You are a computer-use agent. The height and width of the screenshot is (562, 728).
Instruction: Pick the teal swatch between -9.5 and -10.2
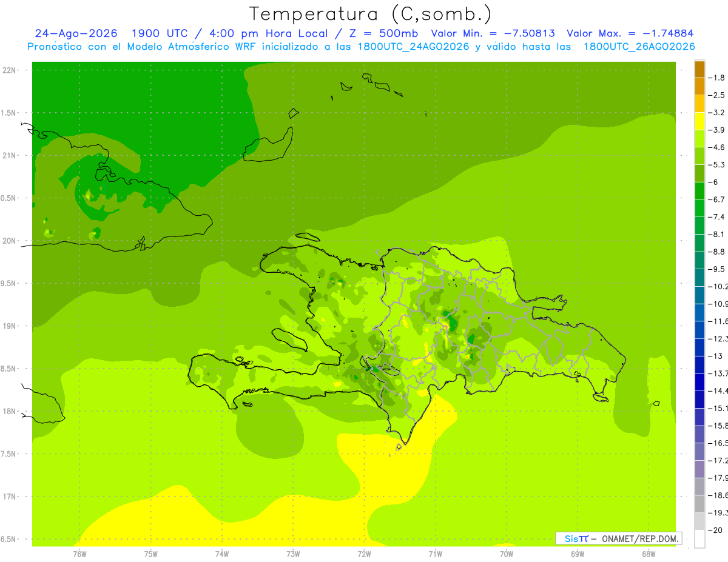699,277
